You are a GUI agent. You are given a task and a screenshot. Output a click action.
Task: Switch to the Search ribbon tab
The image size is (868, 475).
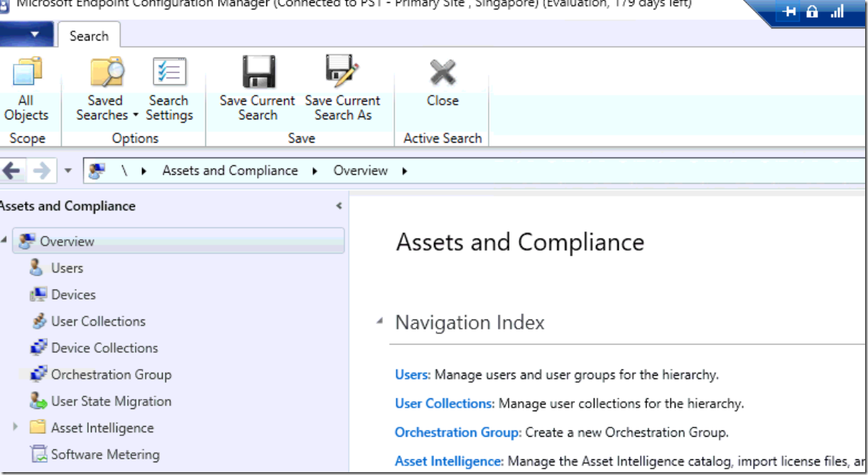(x=88, y=35)
